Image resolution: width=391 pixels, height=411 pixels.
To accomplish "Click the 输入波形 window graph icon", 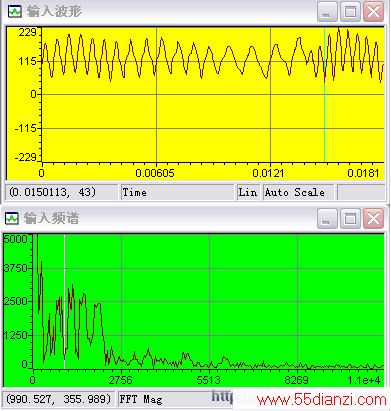I will (x=14, y=12).
